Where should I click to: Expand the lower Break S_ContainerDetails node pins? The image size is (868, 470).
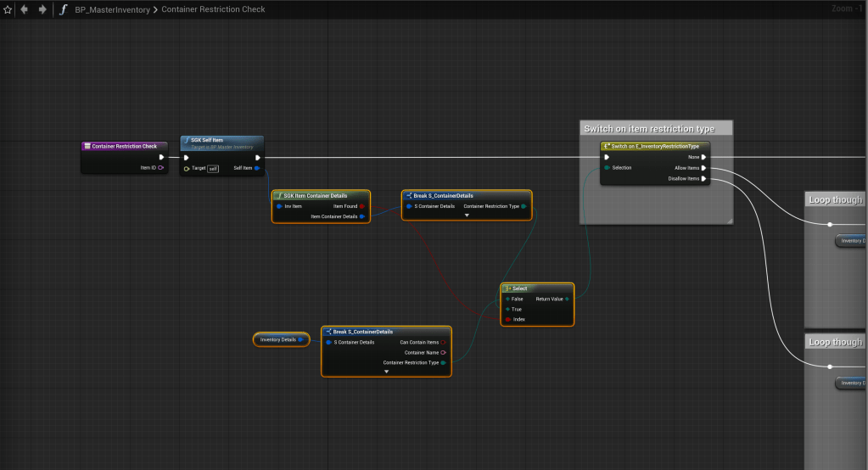[386, 372]
